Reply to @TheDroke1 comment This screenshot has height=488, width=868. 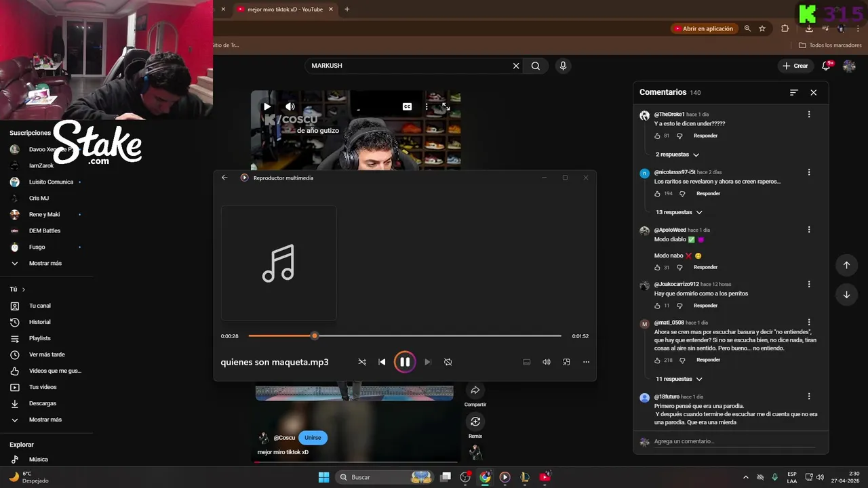point(705,136)
